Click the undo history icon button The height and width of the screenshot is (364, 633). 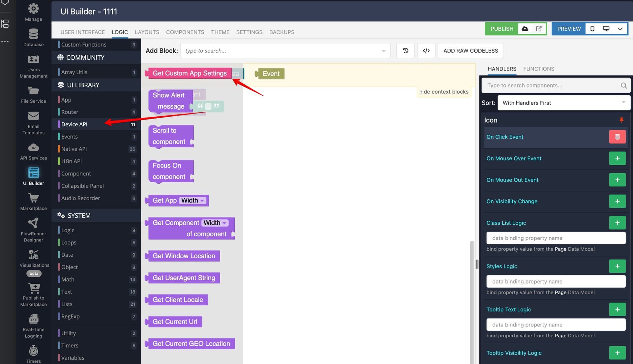tap(406, 51)
